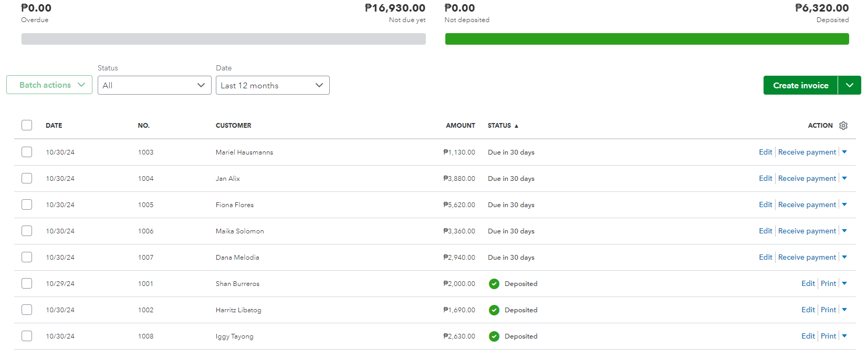The width and height of the screenshot is (868, 358).
Task: Open action arrow for invoice 1003
Action: tap(844, 152)
